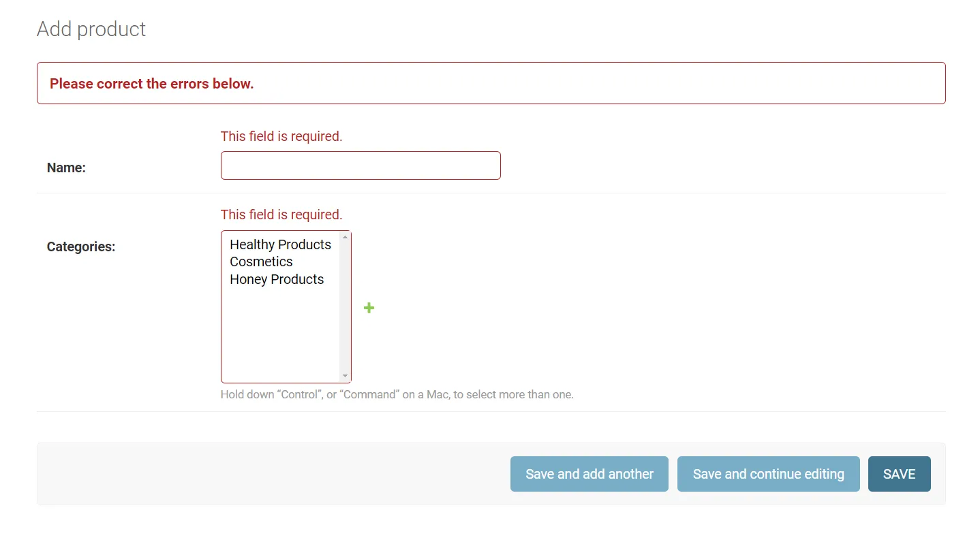Click the Categories: field label
The width and height of the screenshot is (980, 540).
(81, 247)
